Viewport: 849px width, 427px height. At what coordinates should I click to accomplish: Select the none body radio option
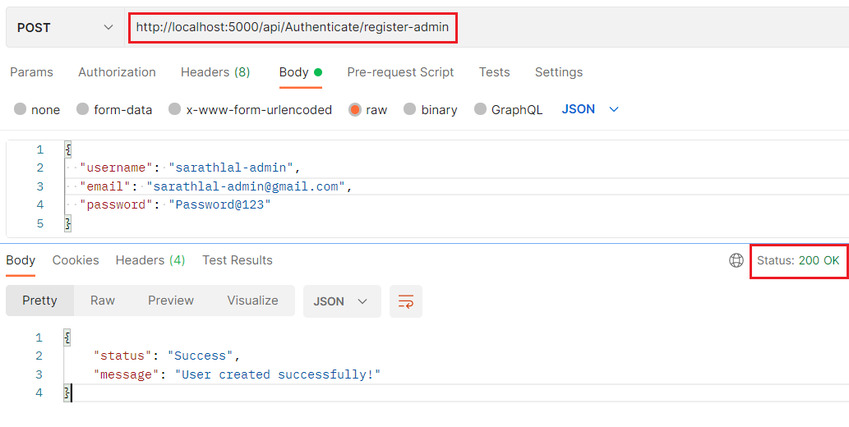pos(20,110)
